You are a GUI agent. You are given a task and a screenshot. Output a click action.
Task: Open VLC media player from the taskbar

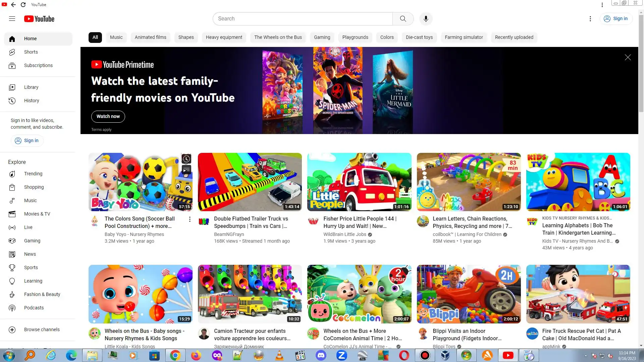pos(279,355)
